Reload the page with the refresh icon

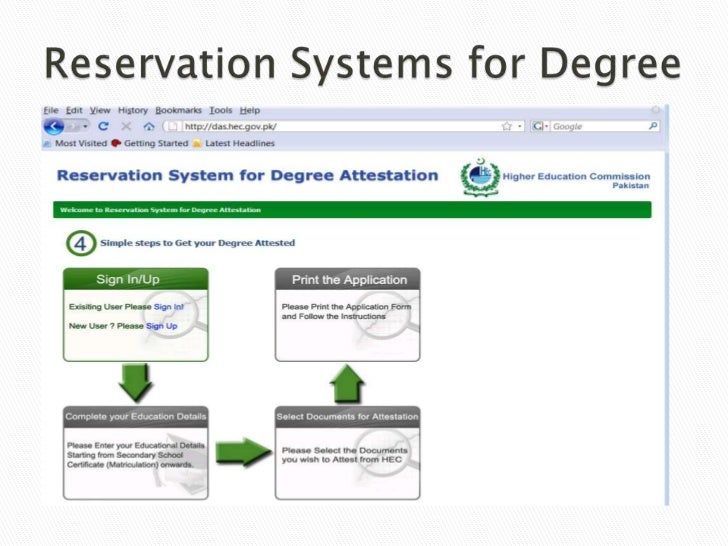coord(103,127)
